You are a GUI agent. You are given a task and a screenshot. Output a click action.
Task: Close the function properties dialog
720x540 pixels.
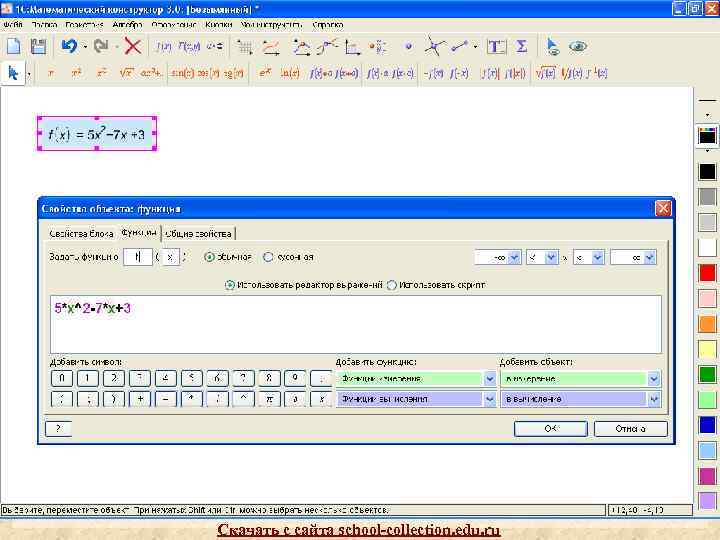(x=663, y=208)
